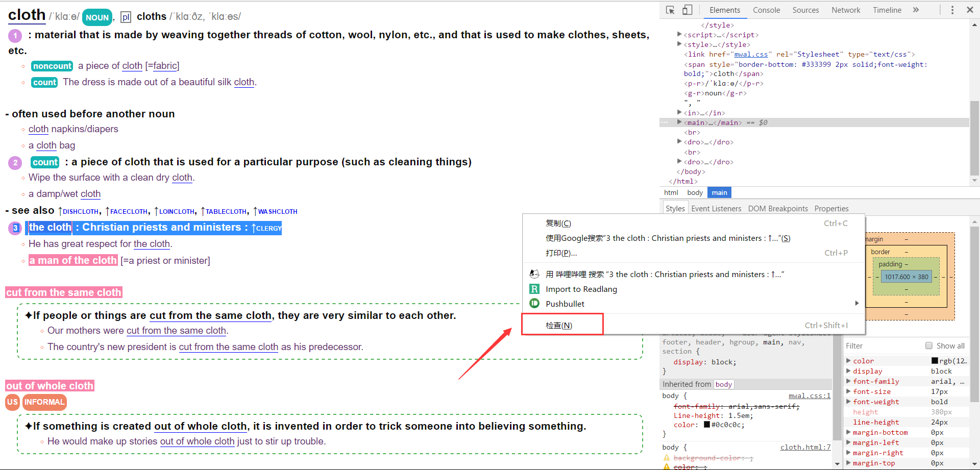Click the sense number 2 circle
The width and height of the screenshot is (980, 470).
[x=15, y=163]
